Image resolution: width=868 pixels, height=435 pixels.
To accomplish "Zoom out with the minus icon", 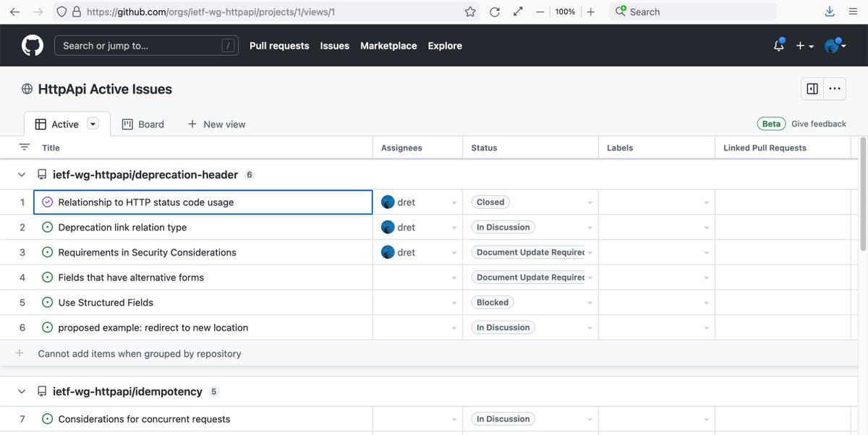I will pyautogui.click(x=540, y=12).
